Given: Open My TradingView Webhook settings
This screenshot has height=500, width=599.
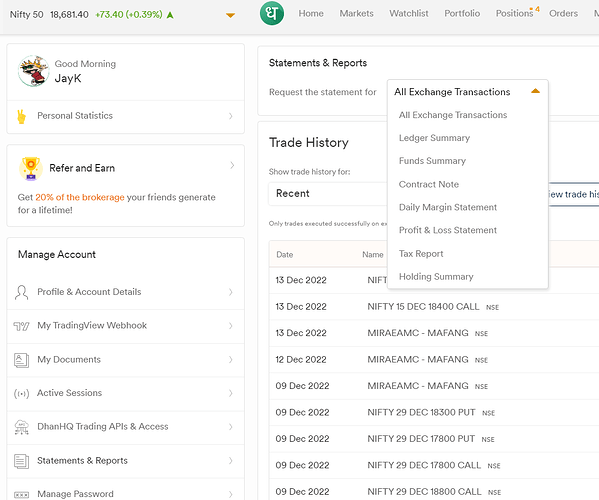Looking at the screenshot, I should (x=92, y=325).
